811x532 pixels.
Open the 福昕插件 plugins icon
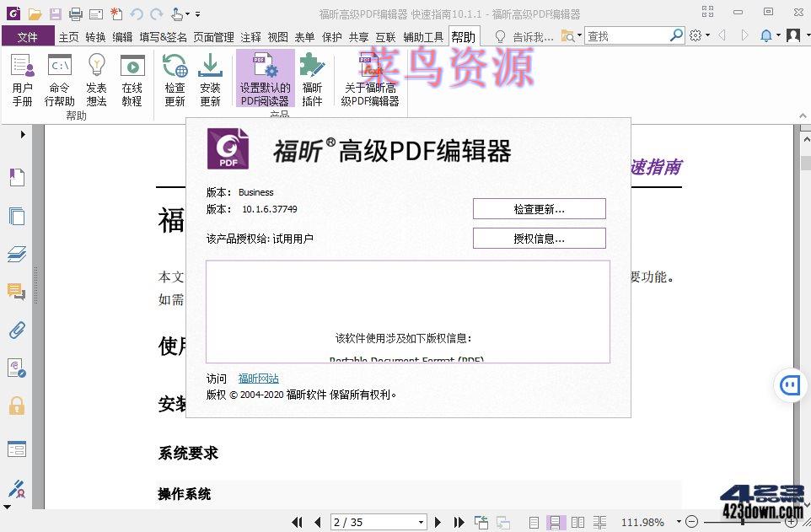[x=313, y=78]
